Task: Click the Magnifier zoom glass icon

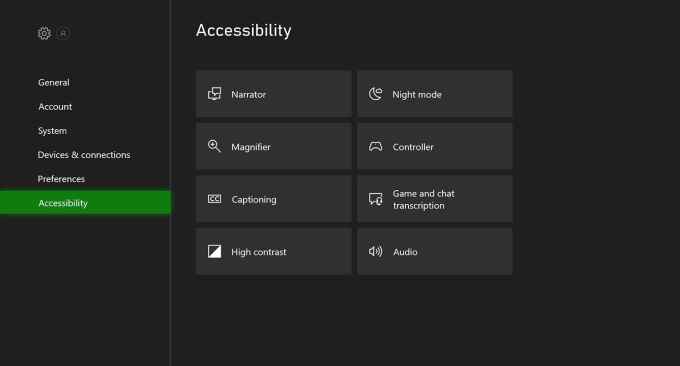Action: 214,146
